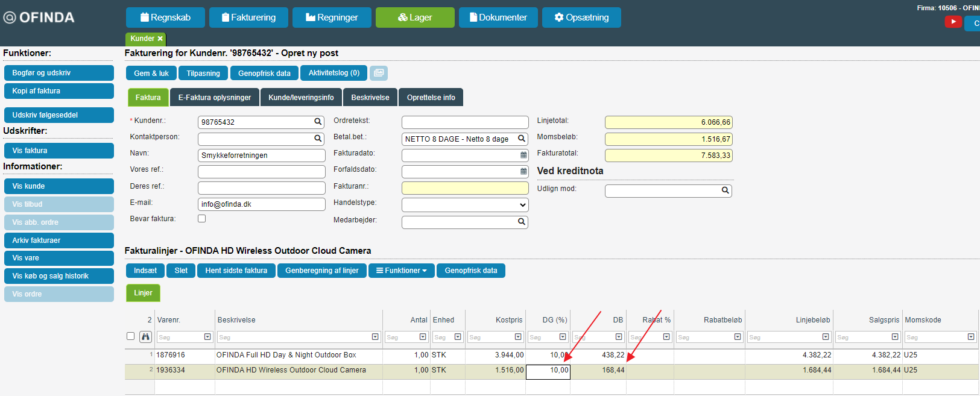Click Slet button in Fakturalinjer
The width and height of the screenshot is (980, 396).
pyautogui.click(x=181, y=271)
